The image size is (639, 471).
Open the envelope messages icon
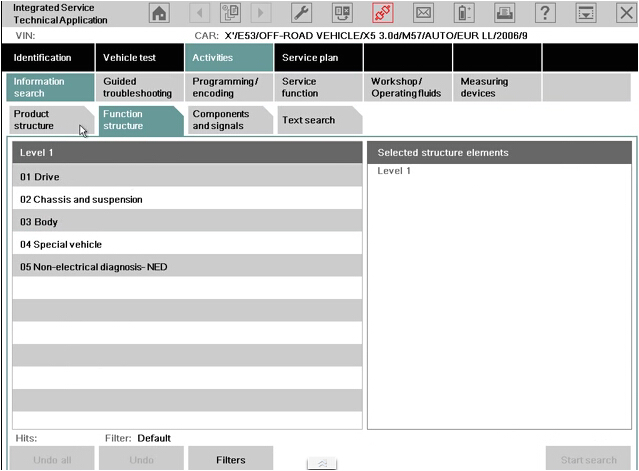pyautogui.click(x=423, y=13)
